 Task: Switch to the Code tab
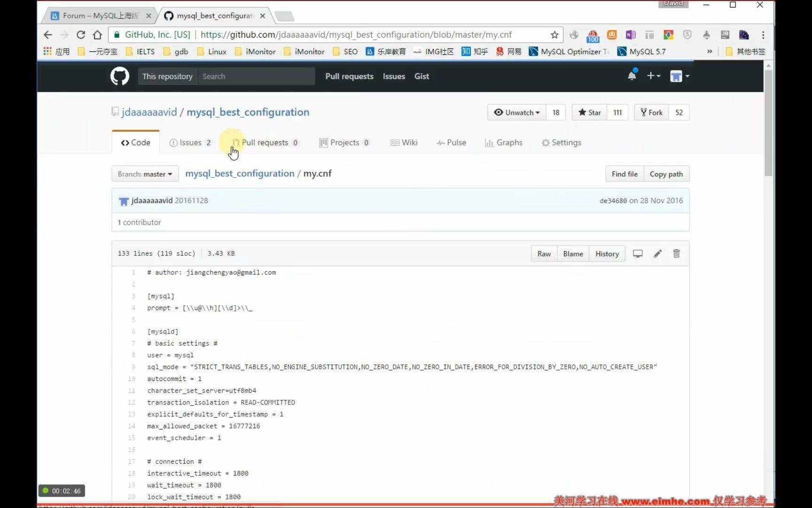[x=135, y=143]
